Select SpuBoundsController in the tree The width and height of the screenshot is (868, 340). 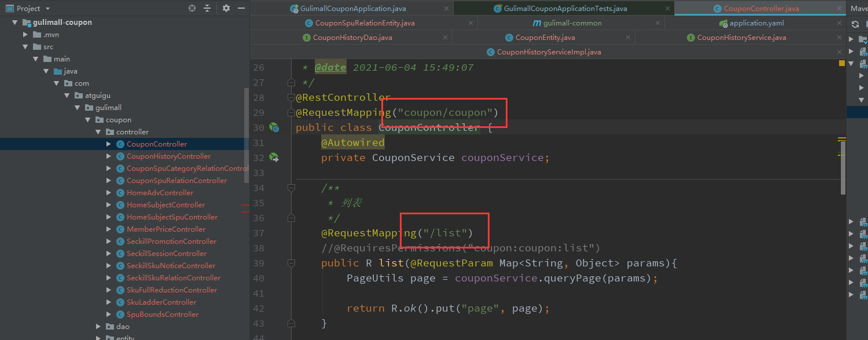[163, 315]
